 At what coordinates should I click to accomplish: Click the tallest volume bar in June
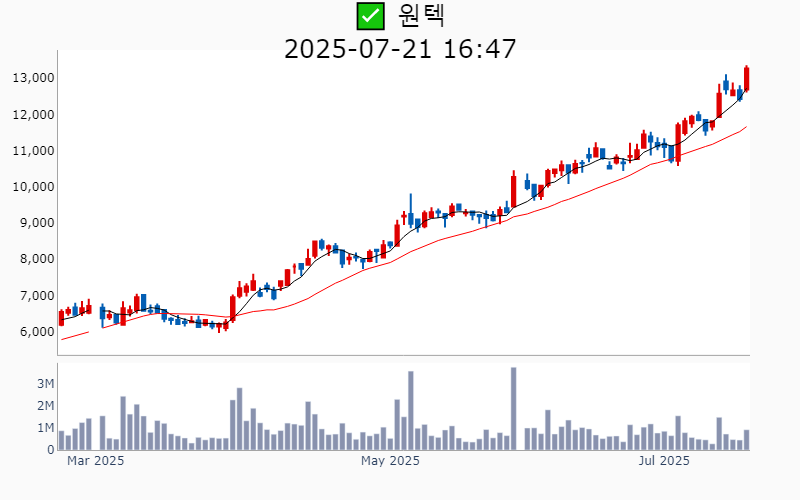513,409
